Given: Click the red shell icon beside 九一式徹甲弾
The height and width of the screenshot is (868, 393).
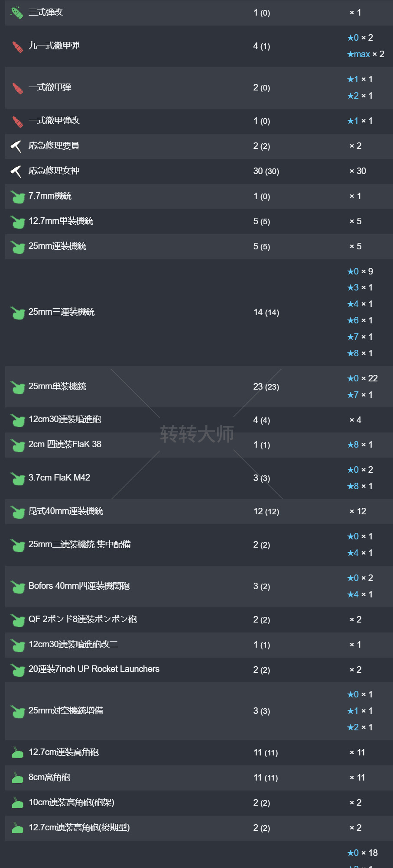Looking at the screenshot, I should click(x=17, y=46).
